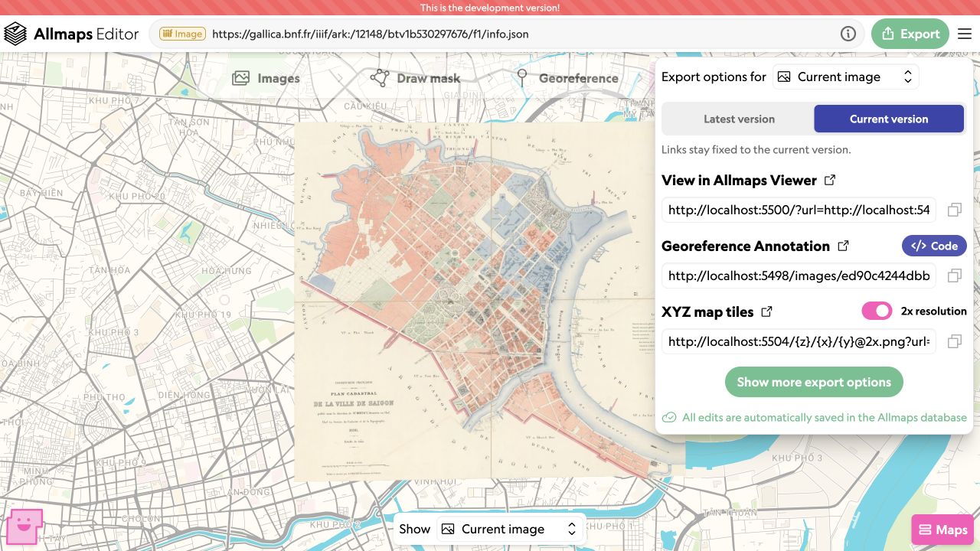Click "Links stay fixed to the current version" text
The image size is (980, 551).
tap(756, 149)
